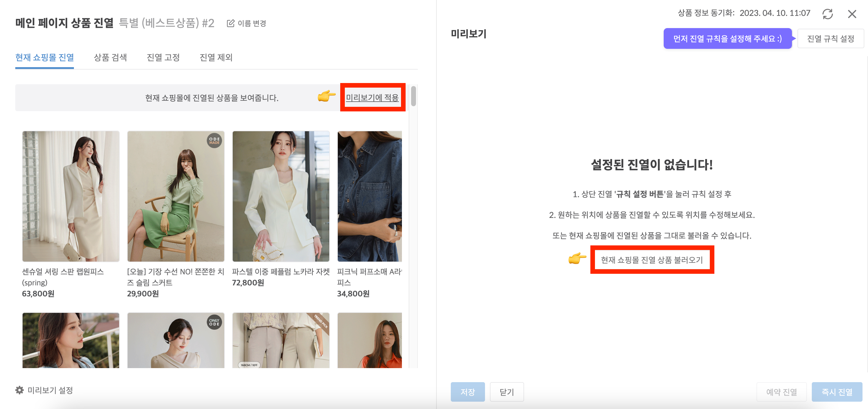
Task: Click price text 63,800원
Action: click(x=38, y=293)
